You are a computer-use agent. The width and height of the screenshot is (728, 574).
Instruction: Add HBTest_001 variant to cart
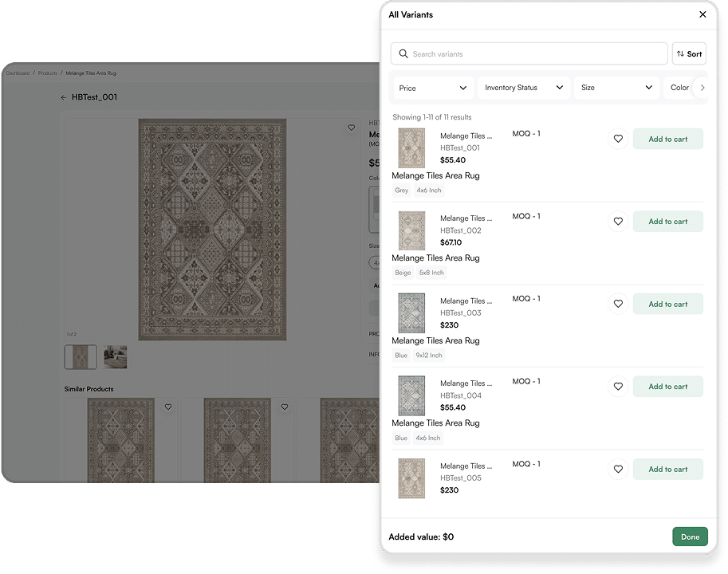667,139
